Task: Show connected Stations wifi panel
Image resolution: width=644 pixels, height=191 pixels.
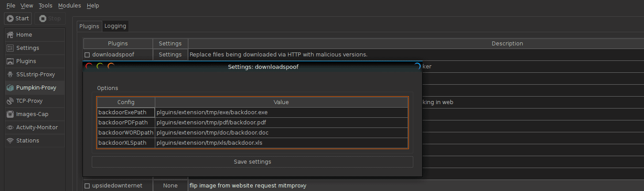Action: (27, 141)
